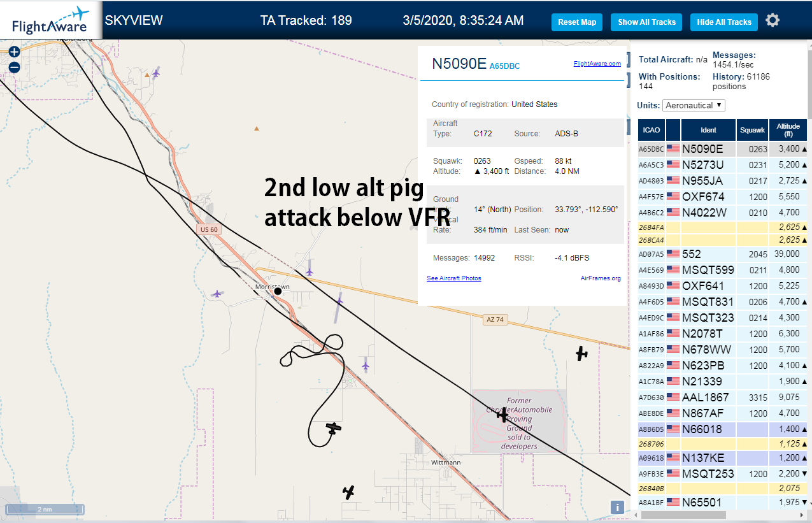Open map info icon
812x523 pixels.
[616, 507]
